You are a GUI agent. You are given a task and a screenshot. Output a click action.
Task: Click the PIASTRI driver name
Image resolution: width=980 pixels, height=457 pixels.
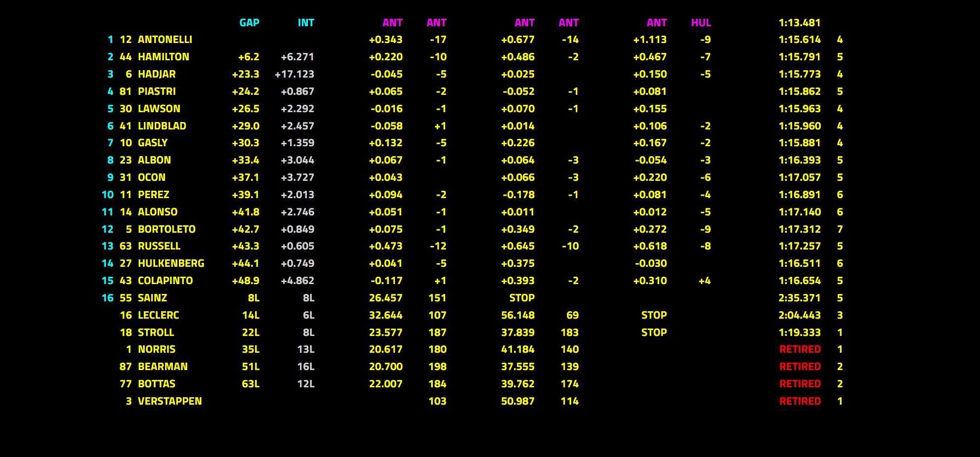click(157, 91)
